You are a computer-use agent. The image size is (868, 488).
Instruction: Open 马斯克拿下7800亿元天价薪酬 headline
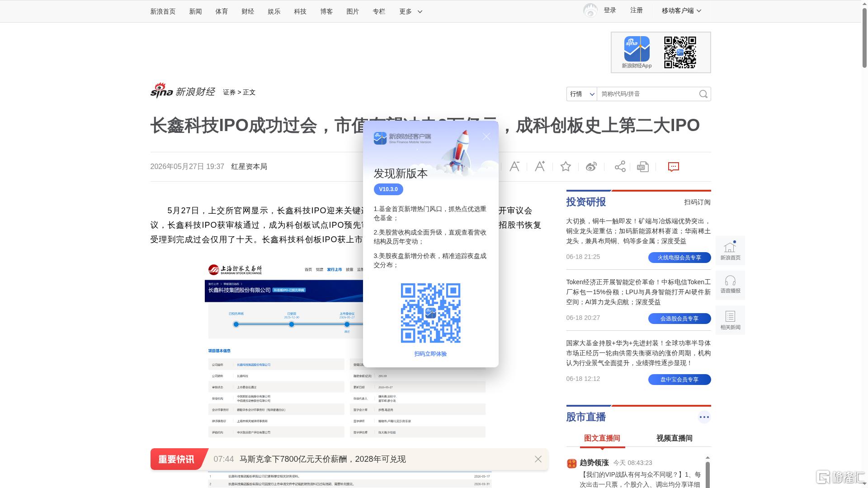323,459
